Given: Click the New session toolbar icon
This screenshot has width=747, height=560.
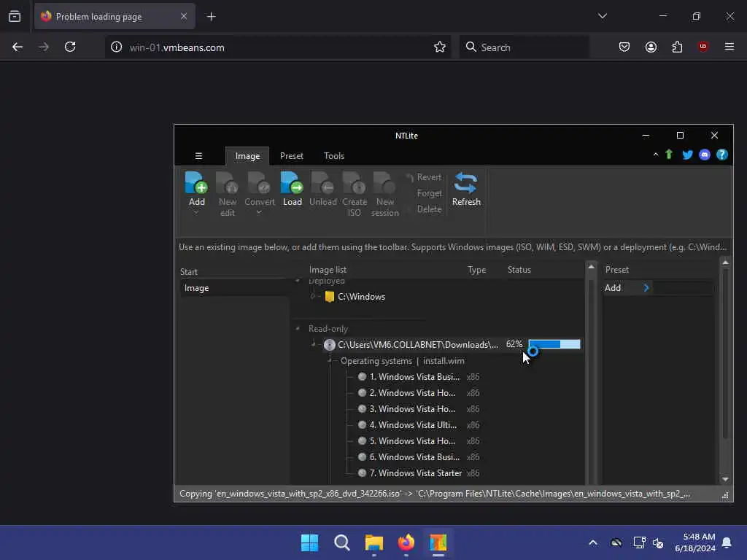Looking at the screenshot, I should coord(384,183).
